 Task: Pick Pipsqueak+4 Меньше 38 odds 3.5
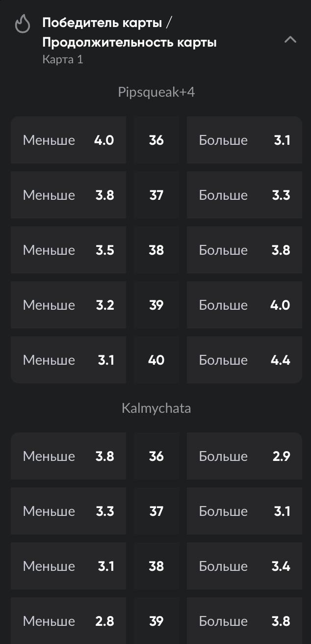(x=68, y=250)
